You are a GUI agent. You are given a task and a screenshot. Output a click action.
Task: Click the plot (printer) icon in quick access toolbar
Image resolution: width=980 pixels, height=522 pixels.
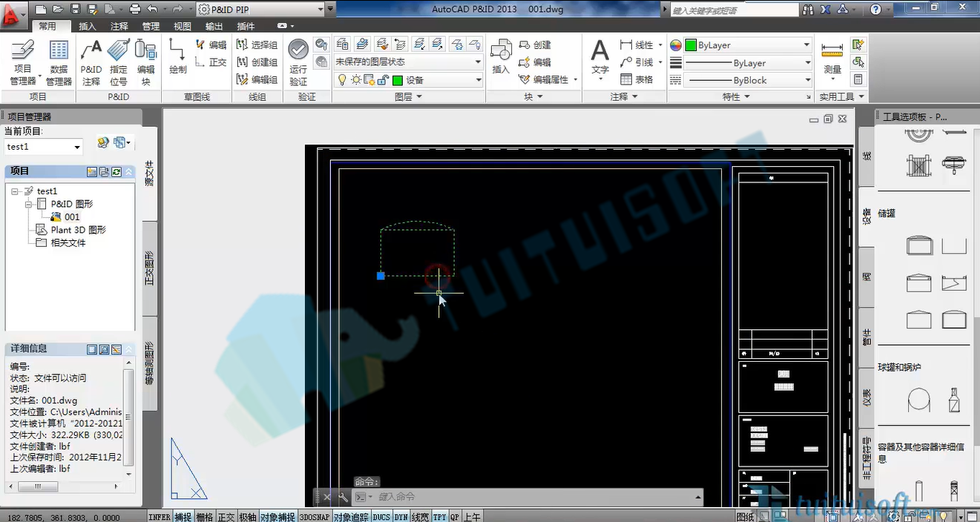tap(135, 10)
